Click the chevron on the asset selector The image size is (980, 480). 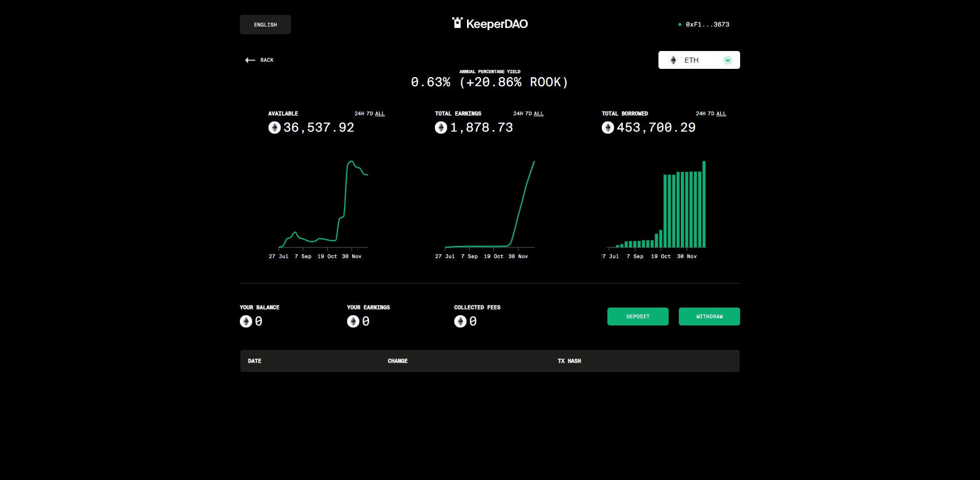728,60
